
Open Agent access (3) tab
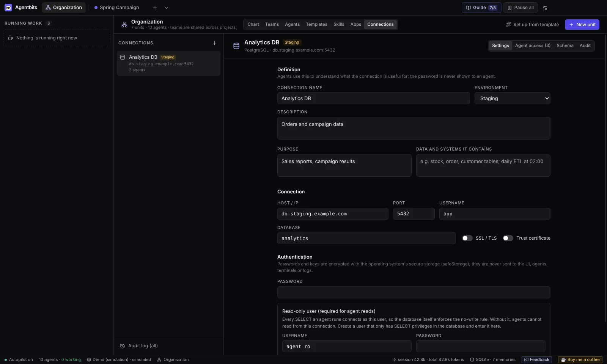533,45
